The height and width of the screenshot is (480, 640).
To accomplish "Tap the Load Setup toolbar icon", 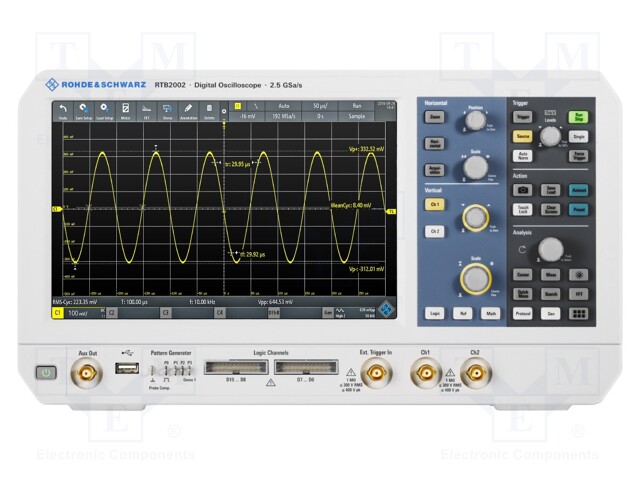I will (x=105, y=109).
